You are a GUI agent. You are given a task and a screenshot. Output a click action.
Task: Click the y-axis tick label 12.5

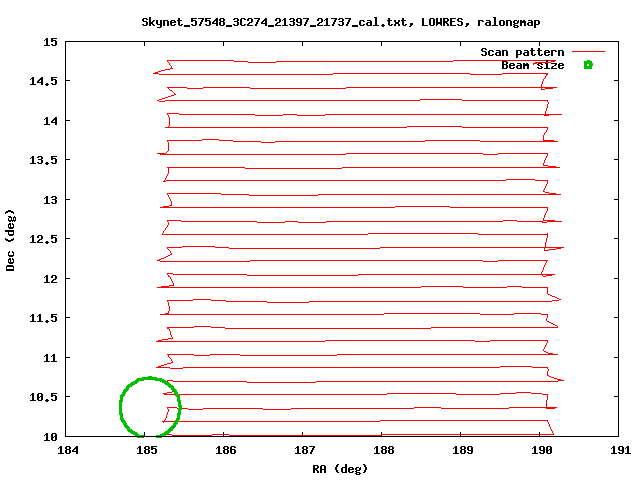44,239
